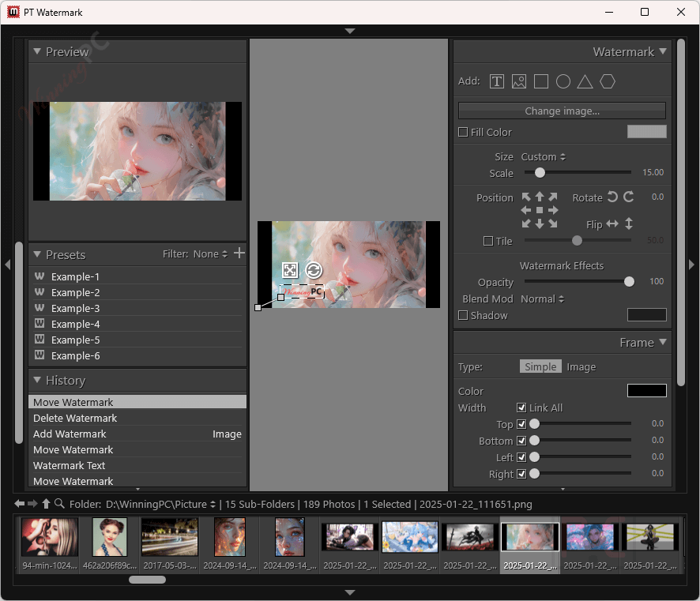Collapse the Watermark panel
700x601 pixels.
coord(663,51)
